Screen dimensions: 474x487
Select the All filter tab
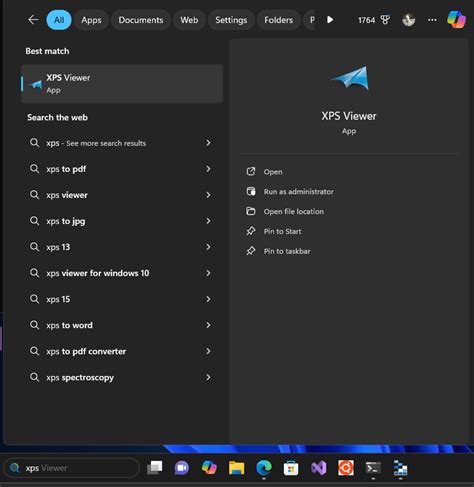[x=59, y=20]
